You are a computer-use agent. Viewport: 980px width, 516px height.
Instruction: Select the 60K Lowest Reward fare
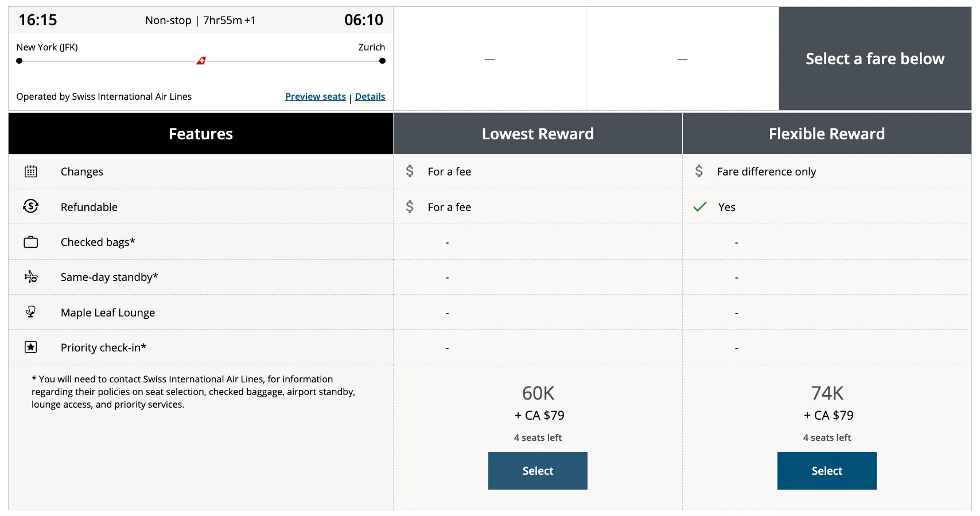point(538,471)
